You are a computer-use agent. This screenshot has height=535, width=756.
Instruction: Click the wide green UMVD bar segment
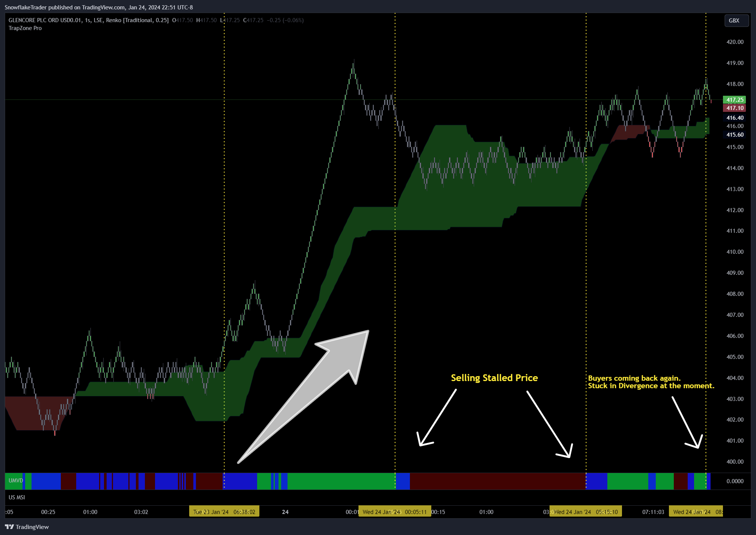341,481
